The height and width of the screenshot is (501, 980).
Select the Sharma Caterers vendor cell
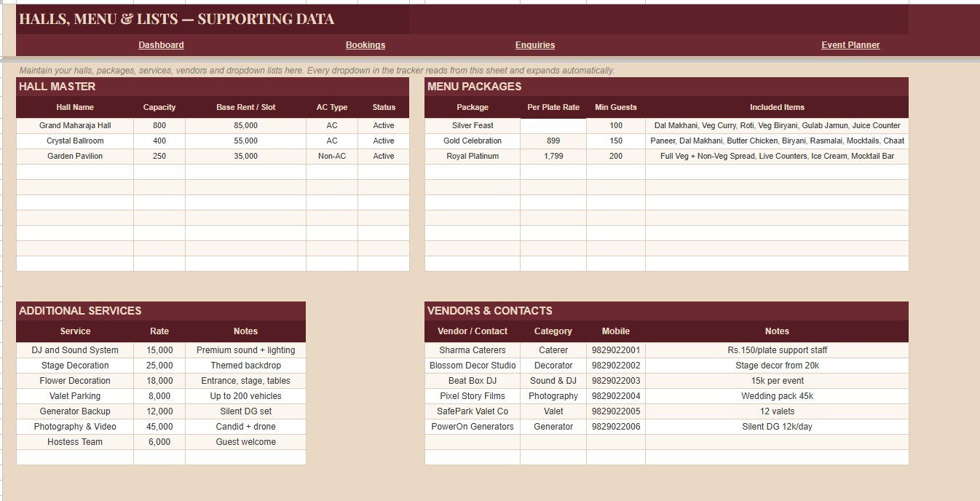pyautogui.click(x=473, y=350)
